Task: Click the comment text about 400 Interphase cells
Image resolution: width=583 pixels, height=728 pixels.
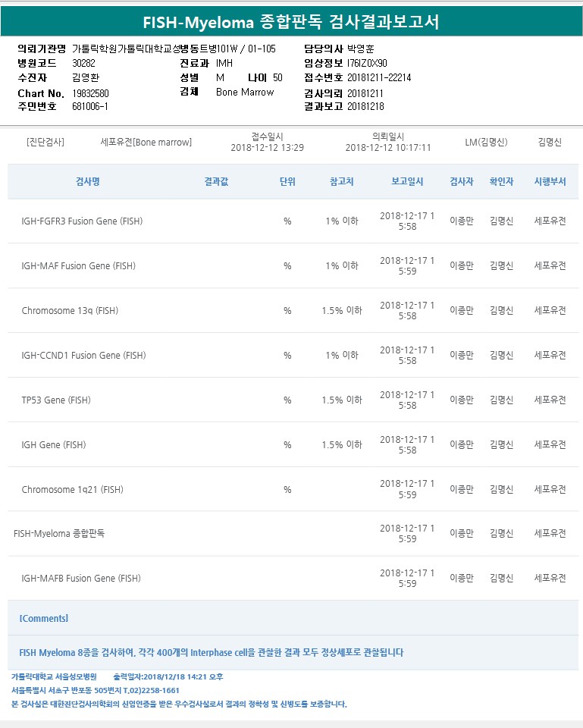Action: tap(211, 652)
